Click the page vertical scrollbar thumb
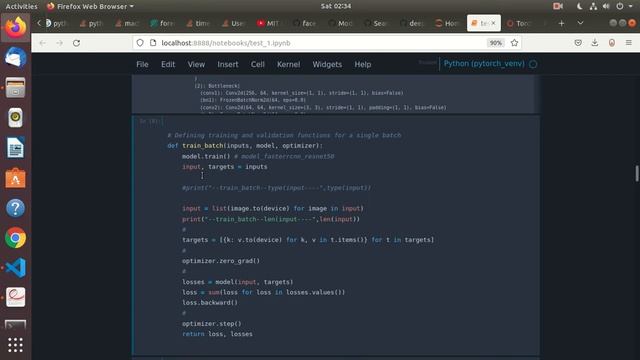 tap(637, 173)
